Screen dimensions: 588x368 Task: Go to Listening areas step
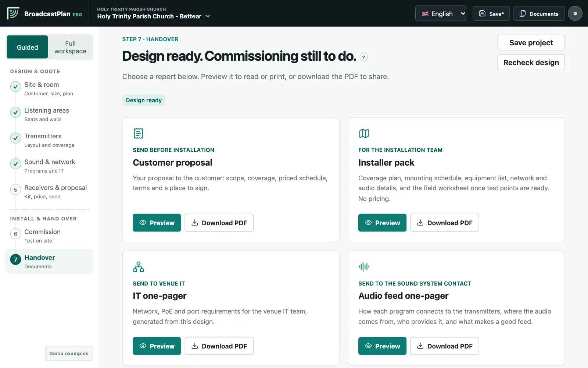coord(50,114)
